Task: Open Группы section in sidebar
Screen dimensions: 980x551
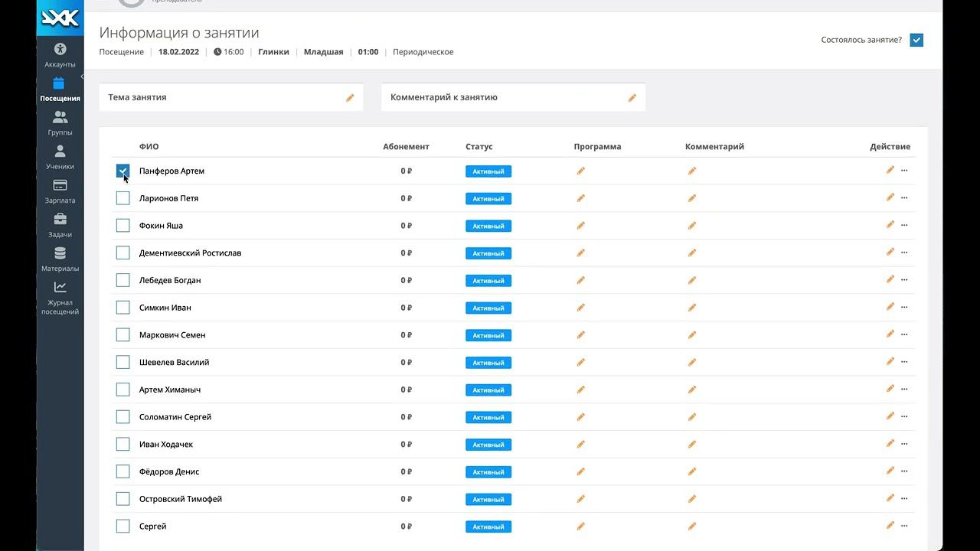Action: [x=60, y=123]
